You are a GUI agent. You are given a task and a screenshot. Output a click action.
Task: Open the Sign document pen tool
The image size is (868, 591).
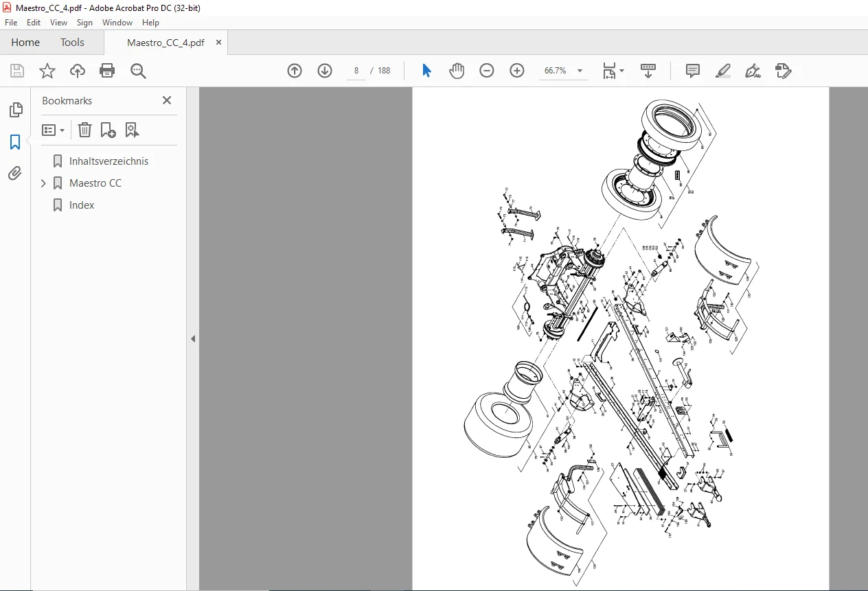point(753,71)
